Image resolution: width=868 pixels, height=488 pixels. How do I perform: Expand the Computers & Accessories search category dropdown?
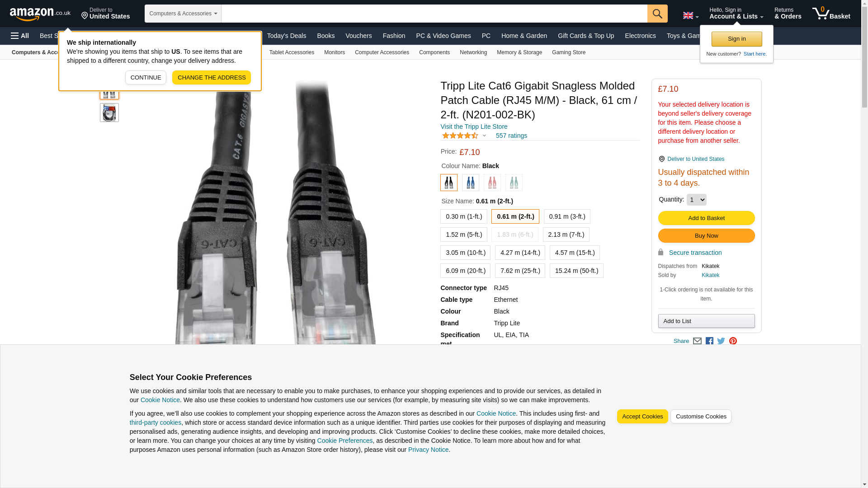(x=183, y=14)
